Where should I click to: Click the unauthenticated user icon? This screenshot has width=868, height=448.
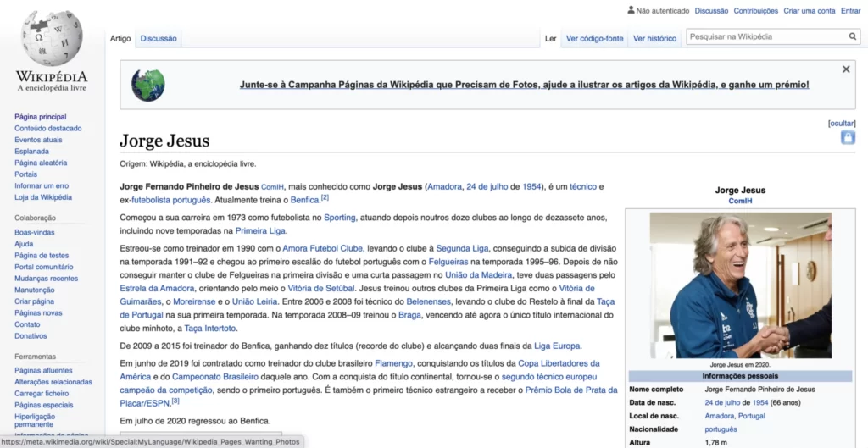point(631,10)
